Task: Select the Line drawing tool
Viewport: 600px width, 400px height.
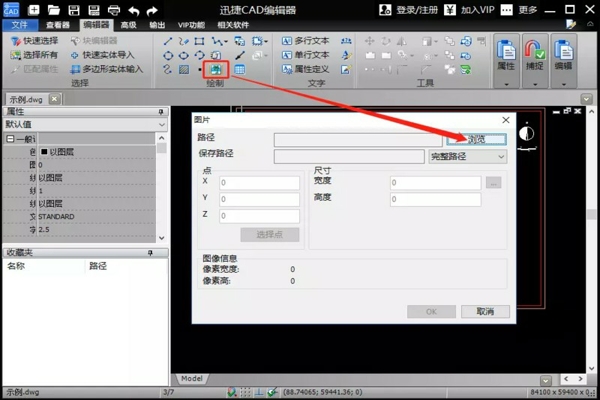Action: [x=168, y=41]
